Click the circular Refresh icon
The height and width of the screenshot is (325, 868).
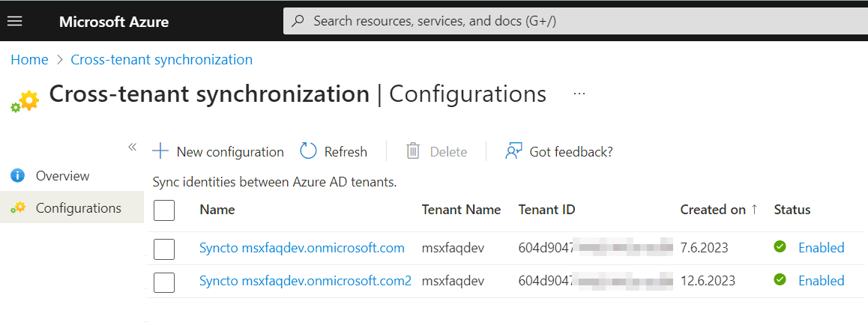[308, 151]
